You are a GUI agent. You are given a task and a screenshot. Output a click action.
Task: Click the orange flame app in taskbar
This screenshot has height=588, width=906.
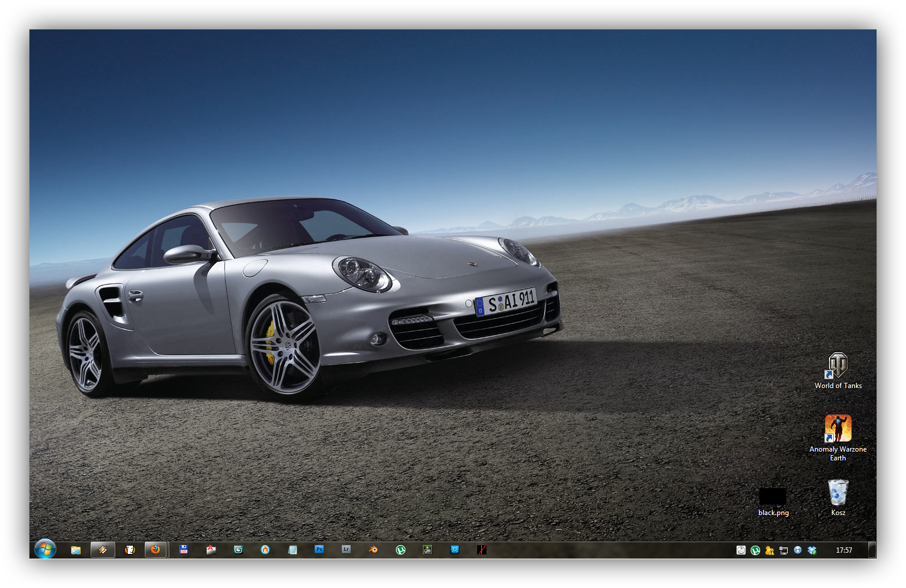pyautogui.click(x=265, y=550)
